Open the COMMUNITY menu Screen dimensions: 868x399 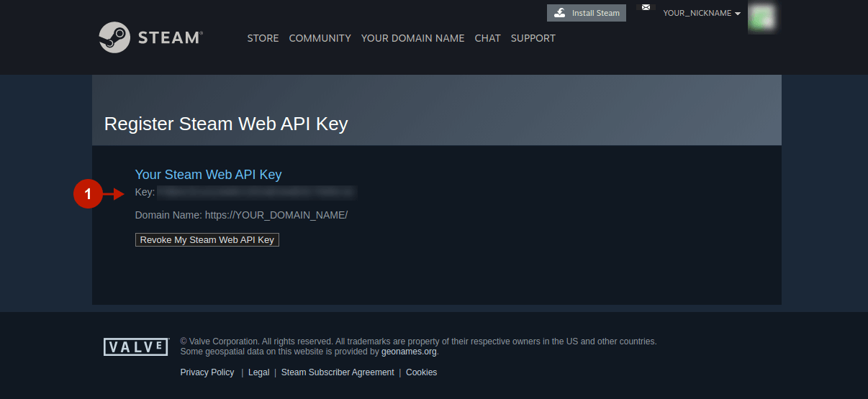tap(320, 38)
